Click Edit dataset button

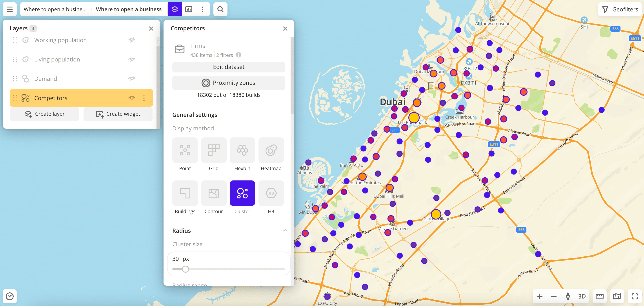pos(229,67)
